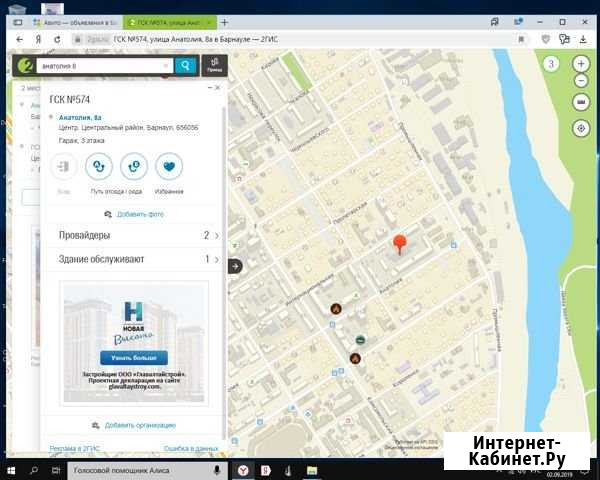600x480 pixels.
Task: Minimize the ГСК №574 info card
Action: 210,88
